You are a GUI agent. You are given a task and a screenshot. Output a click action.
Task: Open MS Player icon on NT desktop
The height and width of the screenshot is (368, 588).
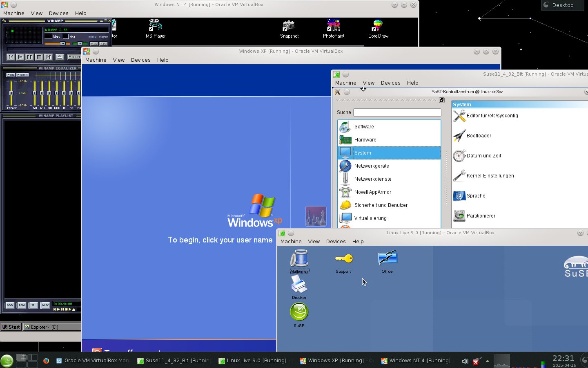tap(155, 29)
